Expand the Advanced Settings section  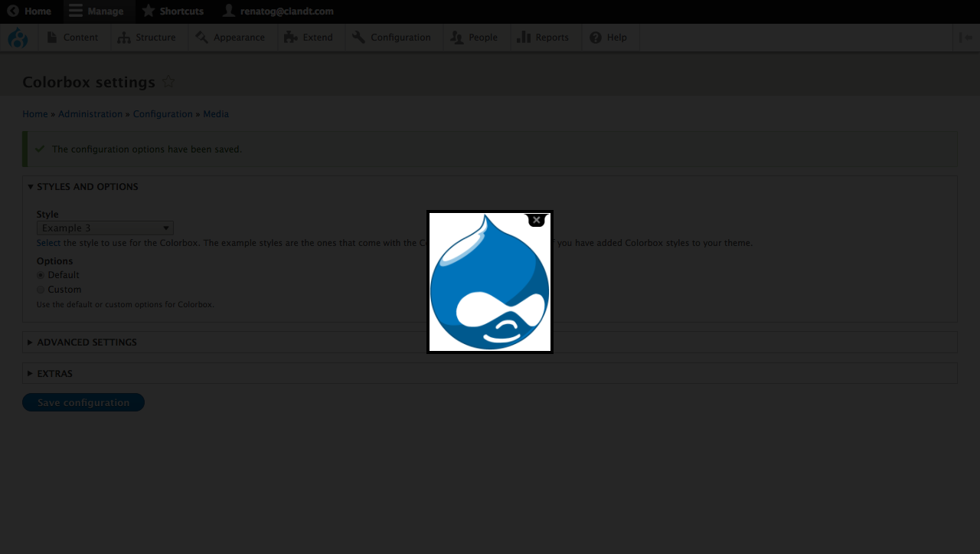83,343
